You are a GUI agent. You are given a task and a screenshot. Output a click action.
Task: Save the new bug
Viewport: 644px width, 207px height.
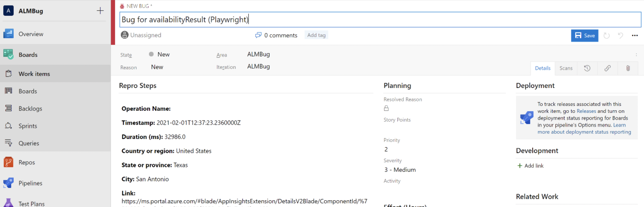[584, 36]
